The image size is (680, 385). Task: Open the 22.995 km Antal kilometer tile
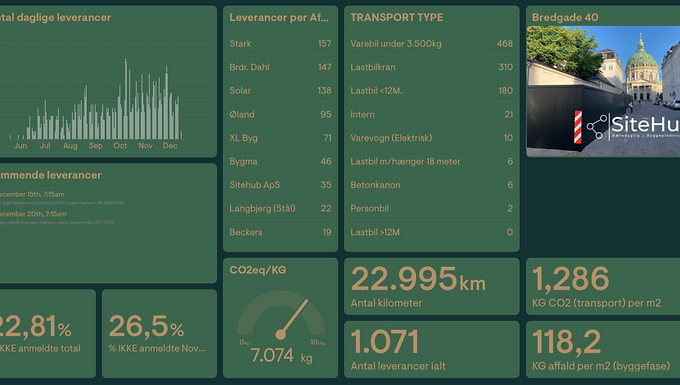432,286
